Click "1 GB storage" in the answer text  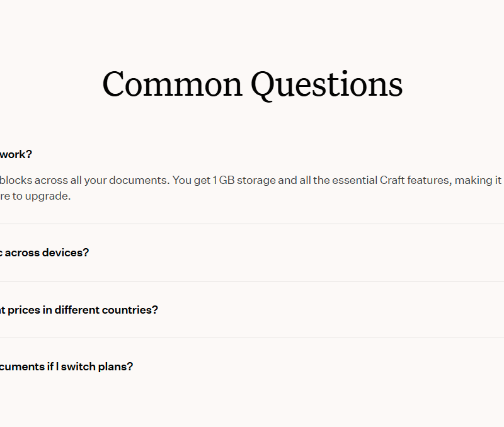(244, 180)
